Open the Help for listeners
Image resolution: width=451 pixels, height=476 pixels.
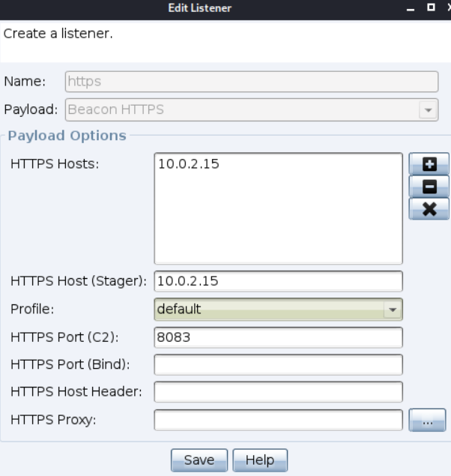pyautogui.click(x=260, y=460)
